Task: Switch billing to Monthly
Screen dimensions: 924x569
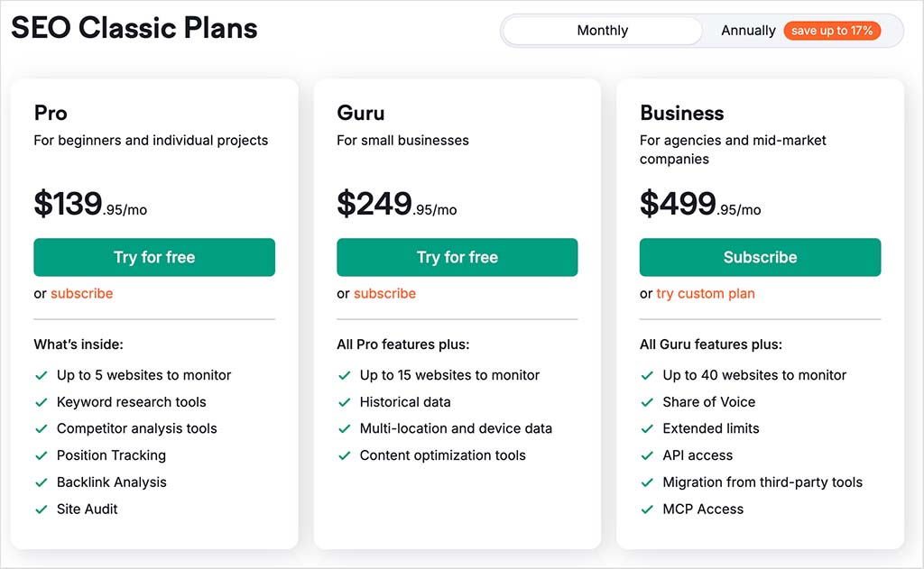Action: pos(602,31)
